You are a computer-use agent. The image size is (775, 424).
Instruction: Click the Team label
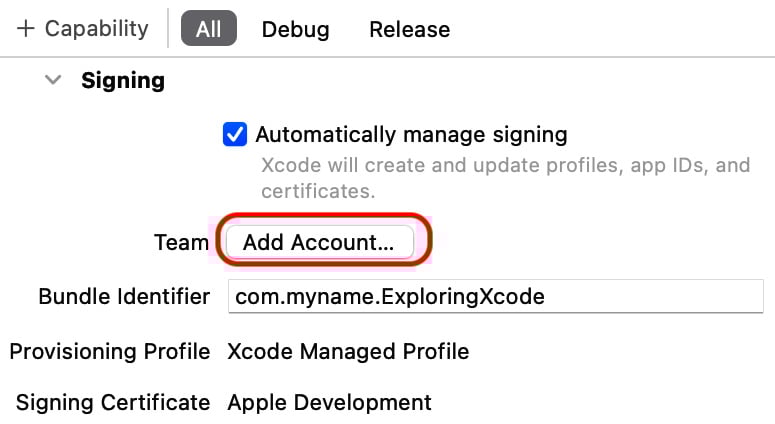coord(181,242)
